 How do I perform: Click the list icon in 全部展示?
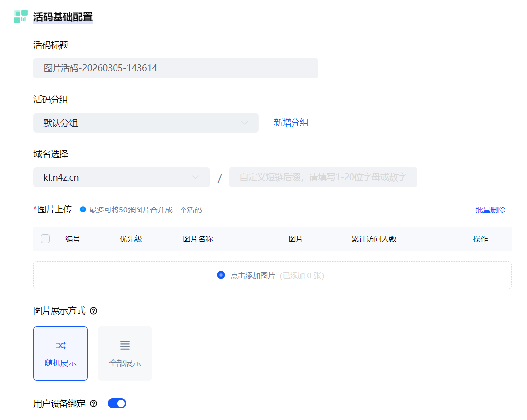(125, 345)
